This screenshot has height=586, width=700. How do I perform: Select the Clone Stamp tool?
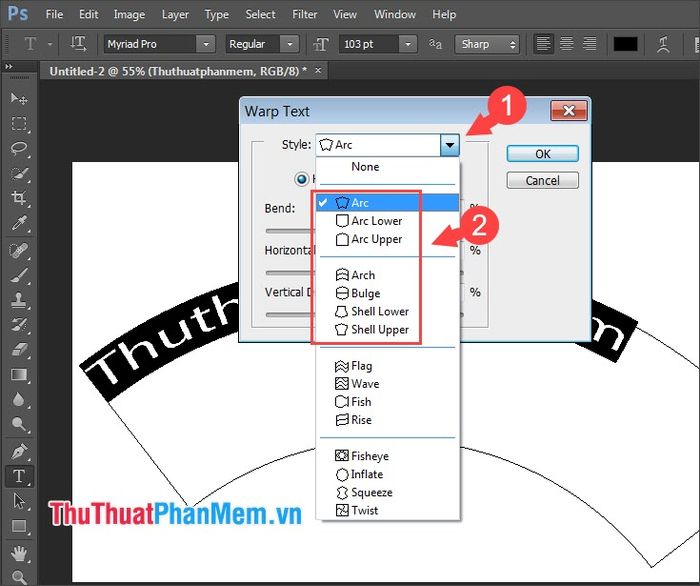(19, 300)
